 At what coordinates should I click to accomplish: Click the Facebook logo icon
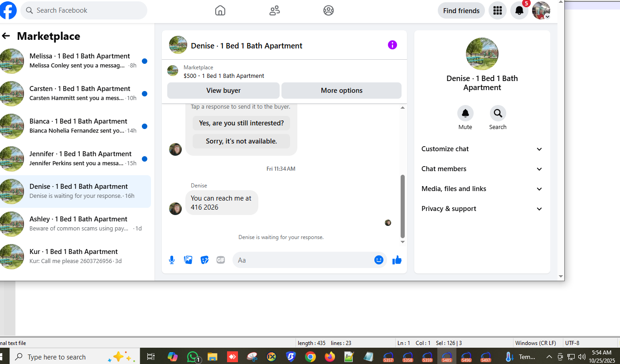pyautogui.click(x=8, y=10)
